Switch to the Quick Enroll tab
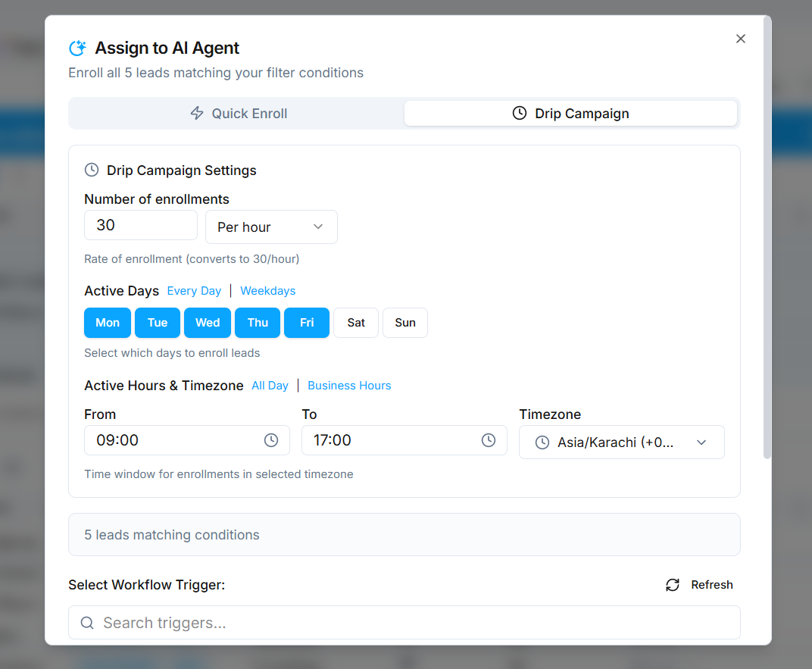The image size is (812, 669). coord(237,114)
